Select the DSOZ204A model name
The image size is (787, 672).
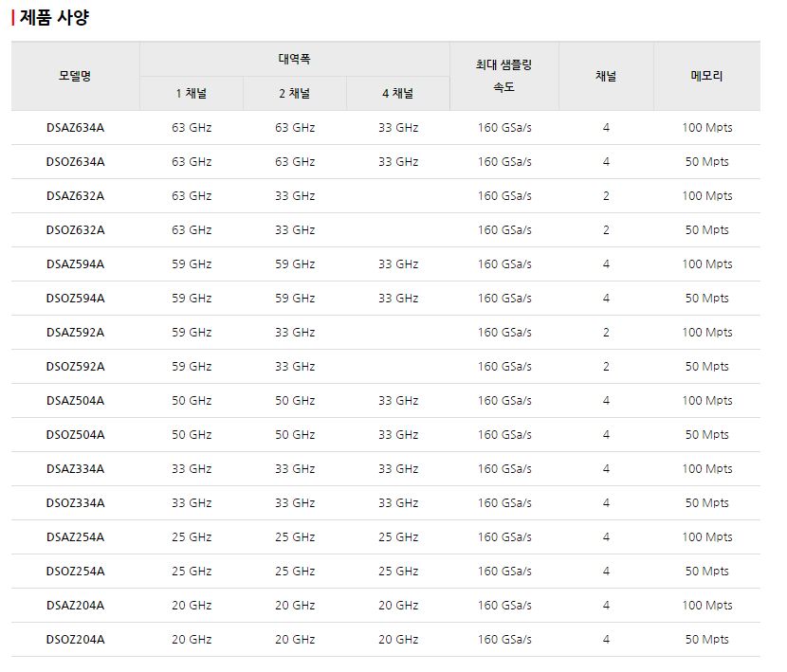click(75, 640)
